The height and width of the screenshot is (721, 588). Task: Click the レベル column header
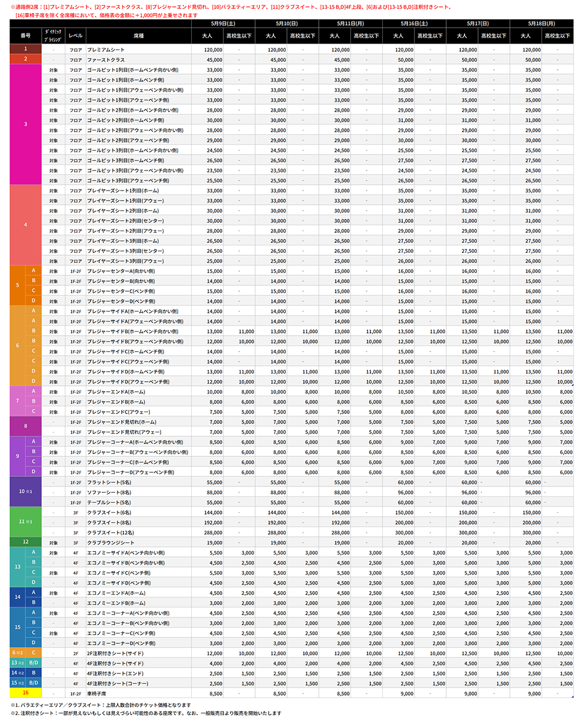point(75,36)
